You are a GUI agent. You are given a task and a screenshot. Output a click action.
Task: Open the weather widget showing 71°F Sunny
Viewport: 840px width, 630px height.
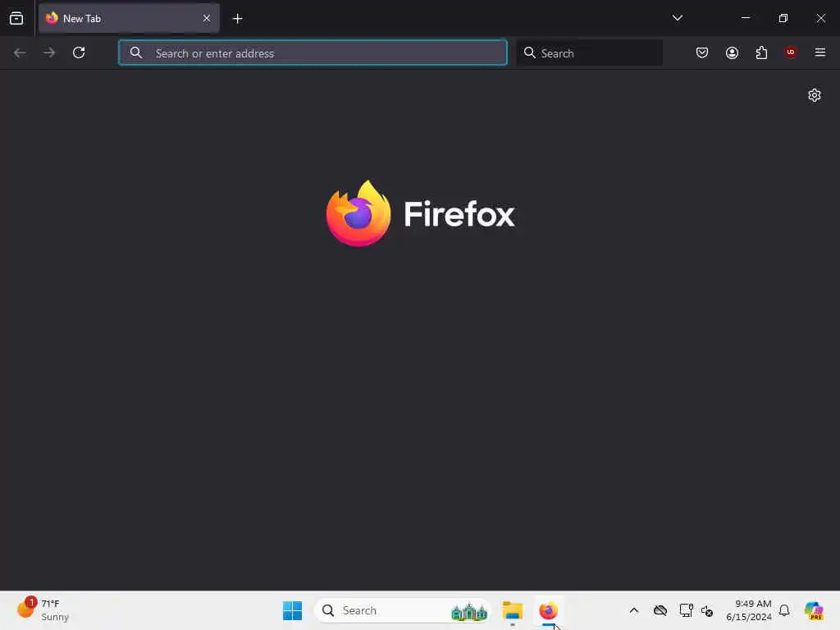coord(43,609)
